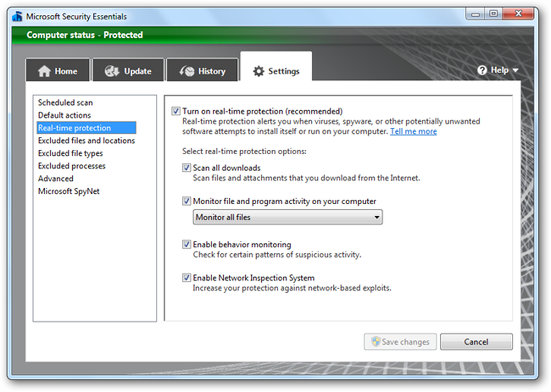Disable Enable behavior monitoring checkbox

(187, 244)
